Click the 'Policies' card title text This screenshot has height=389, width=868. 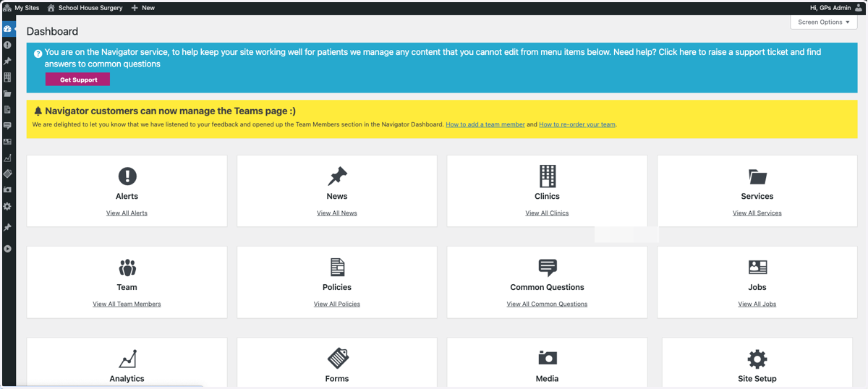point(337,287)
